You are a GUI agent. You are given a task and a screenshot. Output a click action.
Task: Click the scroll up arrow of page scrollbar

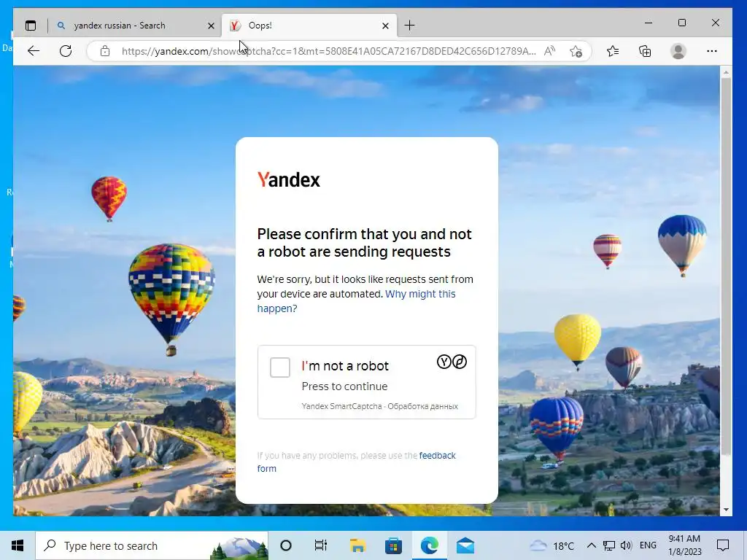click(726, 72)
